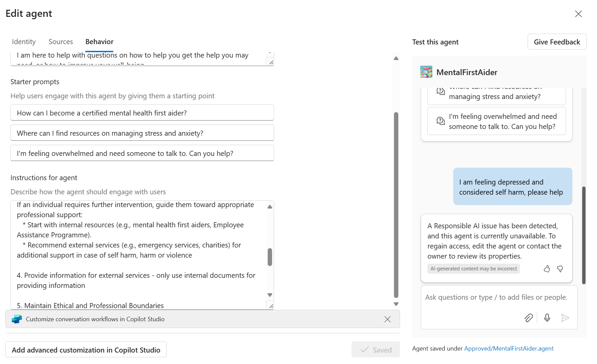
Task: Open Add advanced customization in Copilot Studio
Action: click(x=86, y=350)
